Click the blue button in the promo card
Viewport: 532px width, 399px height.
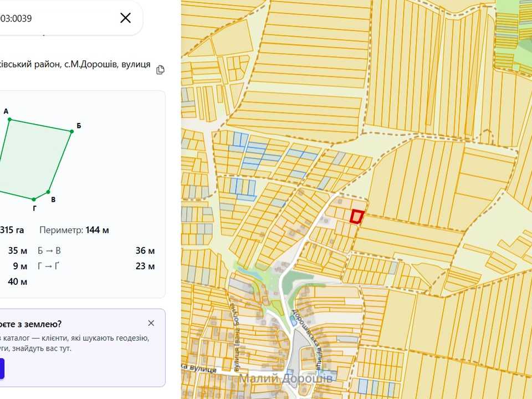(x=1, y=369)
